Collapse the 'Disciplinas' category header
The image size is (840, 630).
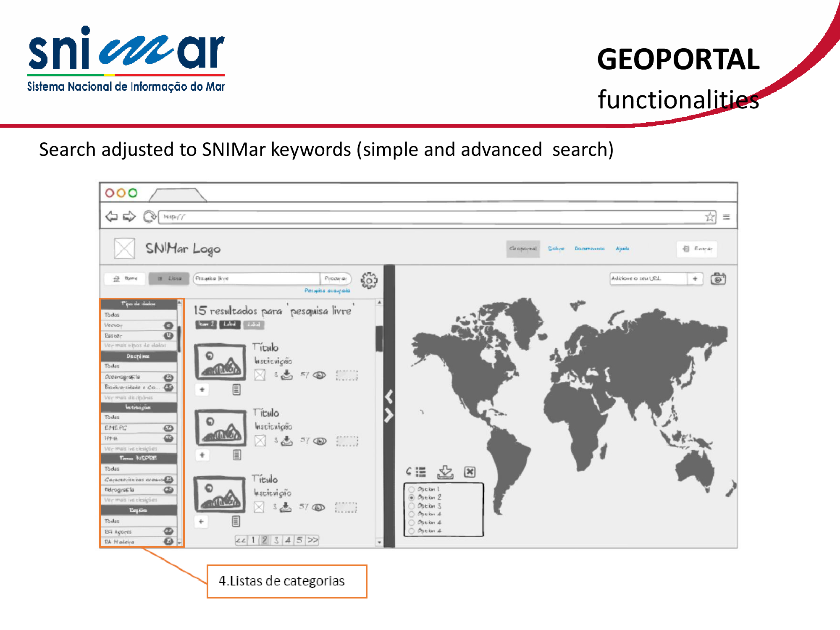(x=139, y=356)
